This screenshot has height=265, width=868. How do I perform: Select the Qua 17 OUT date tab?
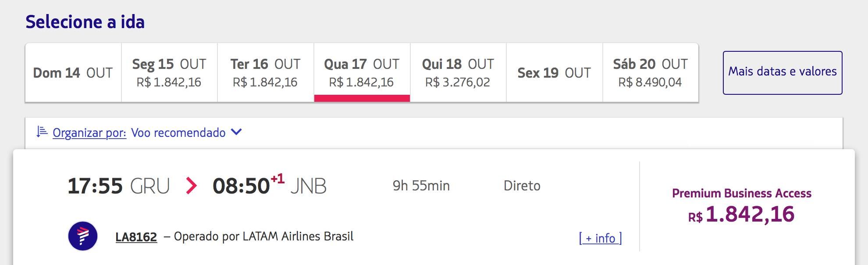pyautogui.click(x=362, y=73)
